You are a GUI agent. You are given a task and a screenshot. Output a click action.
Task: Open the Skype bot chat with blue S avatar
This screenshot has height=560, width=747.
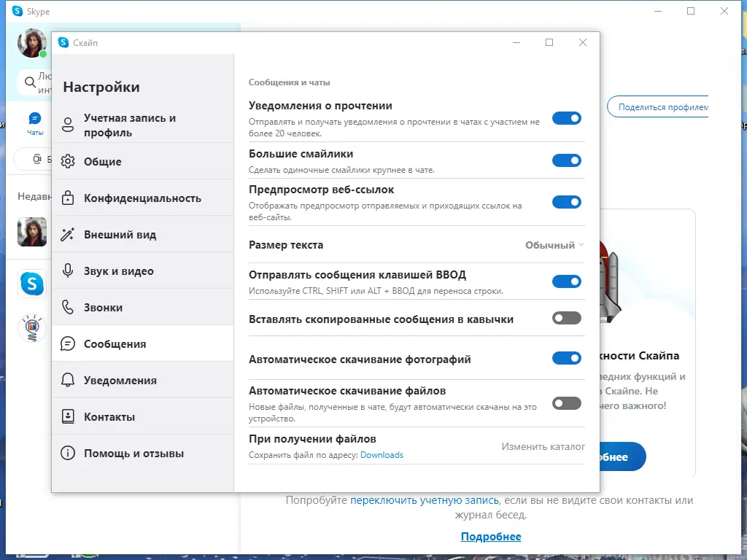tap(32, 284)
